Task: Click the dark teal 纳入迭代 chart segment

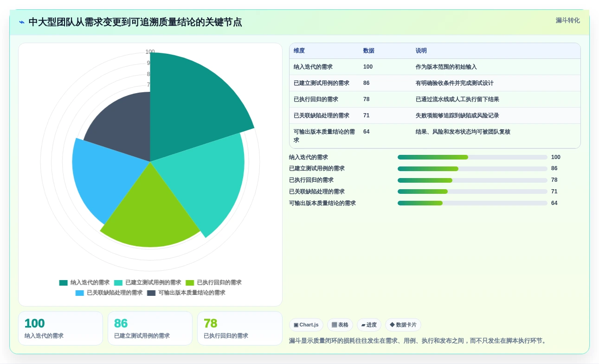Action: click(190, 107)
